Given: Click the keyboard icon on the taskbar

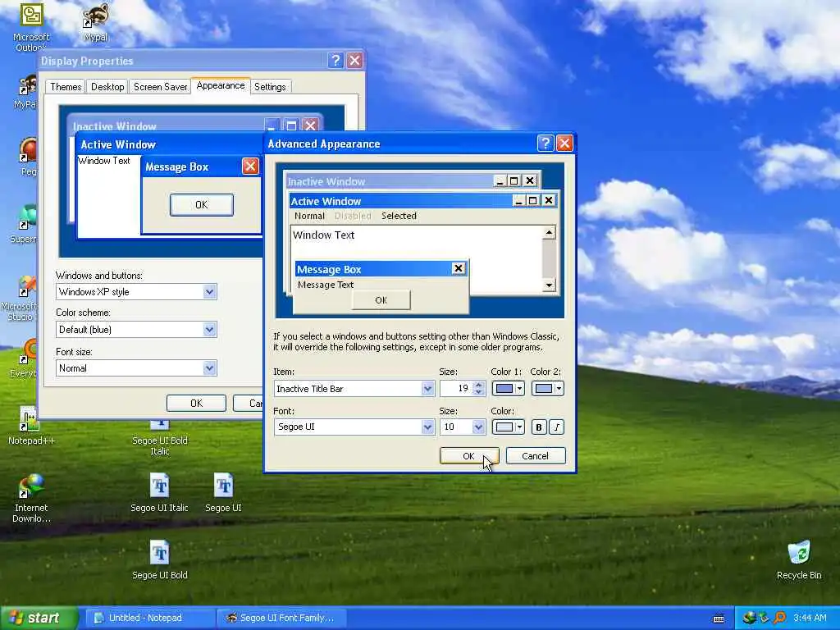Looking at the screenshot, I should [x=719, y=619].
